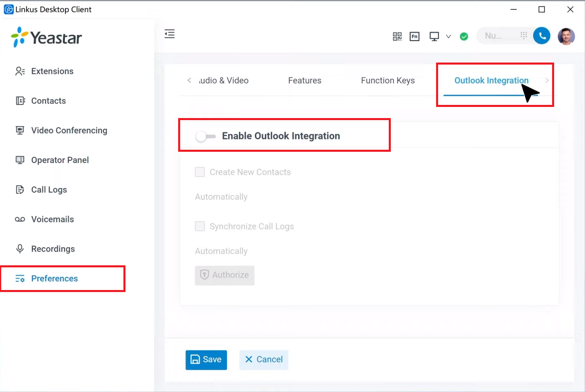This screenshot has width=585, height=392.
Task: Open the dial pad icon in the number bar
Action: [523, 35]
